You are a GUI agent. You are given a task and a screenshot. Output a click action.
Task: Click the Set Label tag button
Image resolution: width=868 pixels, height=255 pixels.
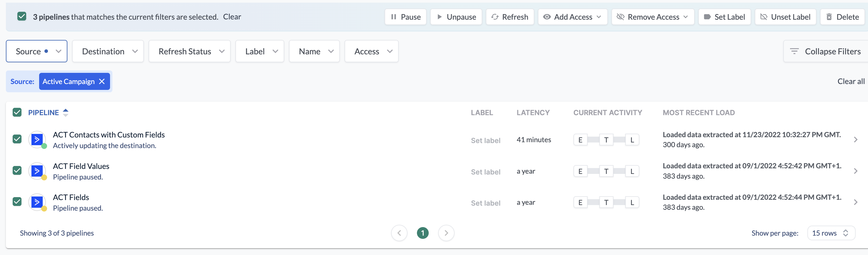[x=724, y=17]
